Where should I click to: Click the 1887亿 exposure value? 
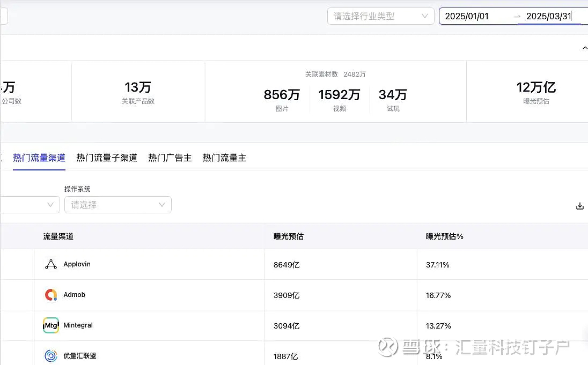pyautogui.click(x=286, y=356)
